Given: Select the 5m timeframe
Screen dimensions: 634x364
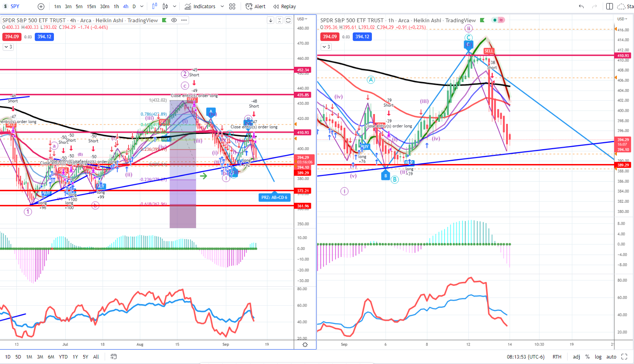Looking at the screenshot, I should pyautogui.click(x=79, y=6).
